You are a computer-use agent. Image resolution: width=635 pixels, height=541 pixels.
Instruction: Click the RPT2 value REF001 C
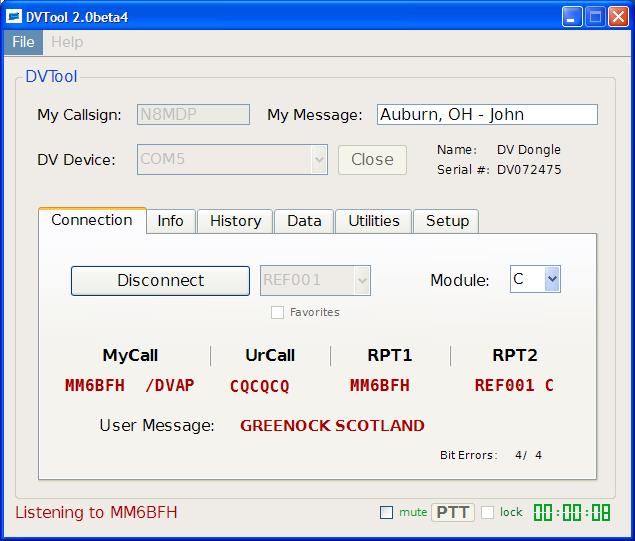514,385
